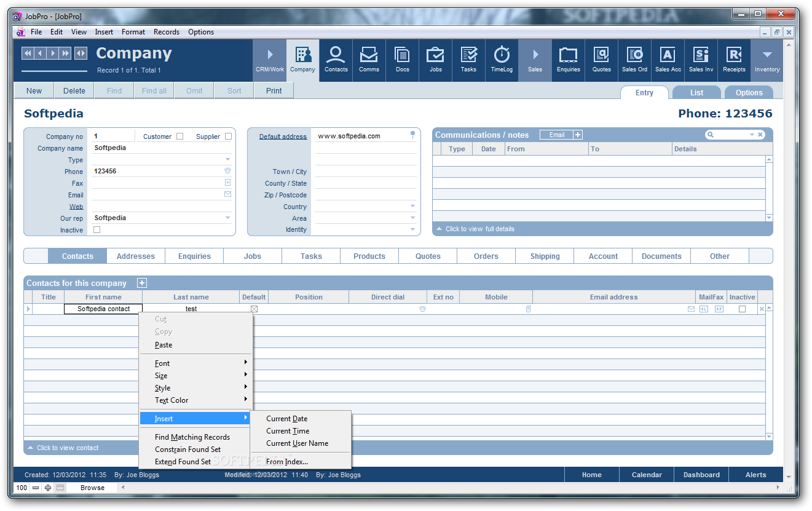The width and height of the screenshot is (812, 511).
Task: Switch to the Options tab
Action: pyautogui.click(x=749, y=93)
